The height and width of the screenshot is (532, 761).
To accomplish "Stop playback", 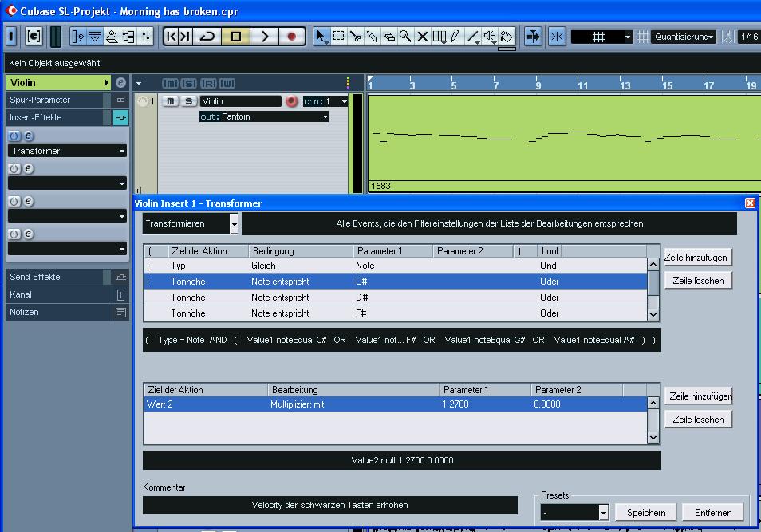I will [236, 37].
